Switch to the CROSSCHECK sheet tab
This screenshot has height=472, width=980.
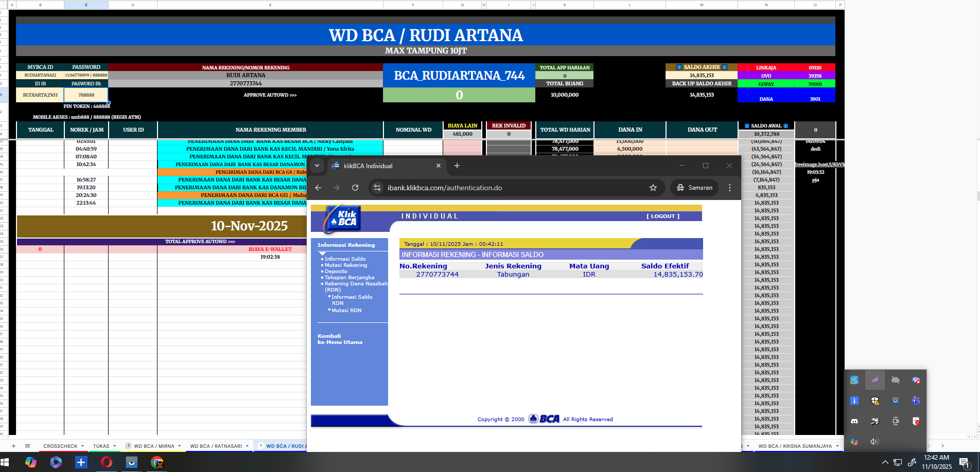click(60, 446)
